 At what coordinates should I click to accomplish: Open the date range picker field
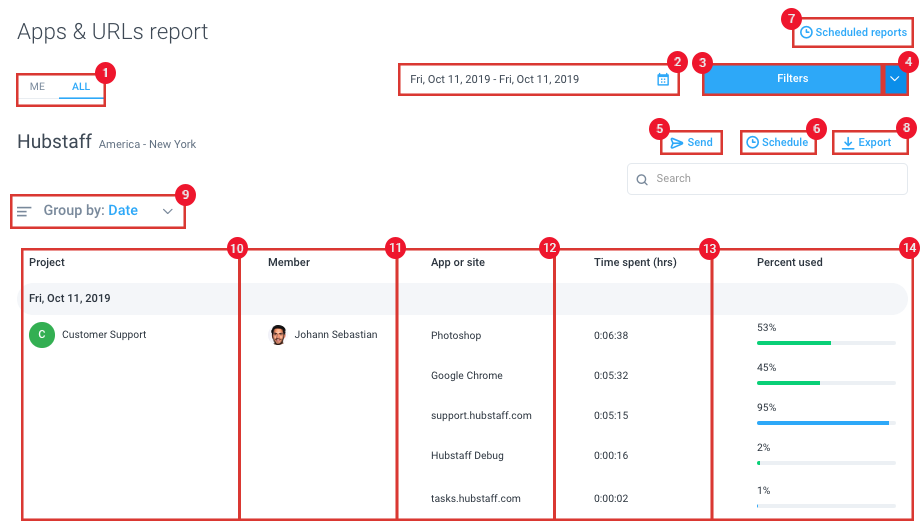(x=539, y=79)
